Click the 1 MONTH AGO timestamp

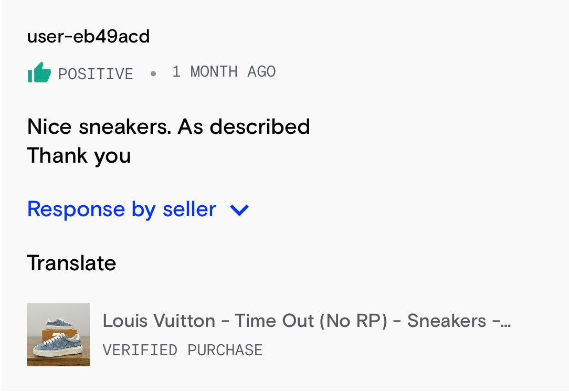click(x=224, y=72)
